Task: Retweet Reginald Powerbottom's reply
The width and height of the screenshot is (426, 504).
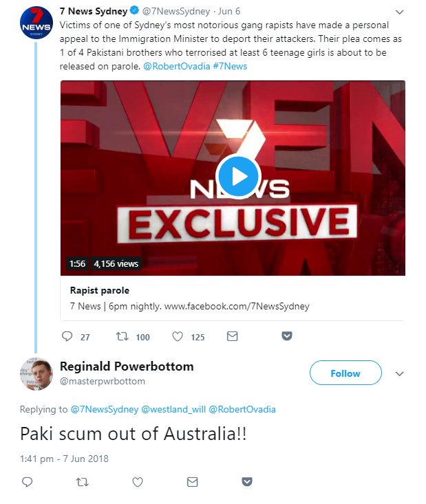Action: (x=82, y=482)
